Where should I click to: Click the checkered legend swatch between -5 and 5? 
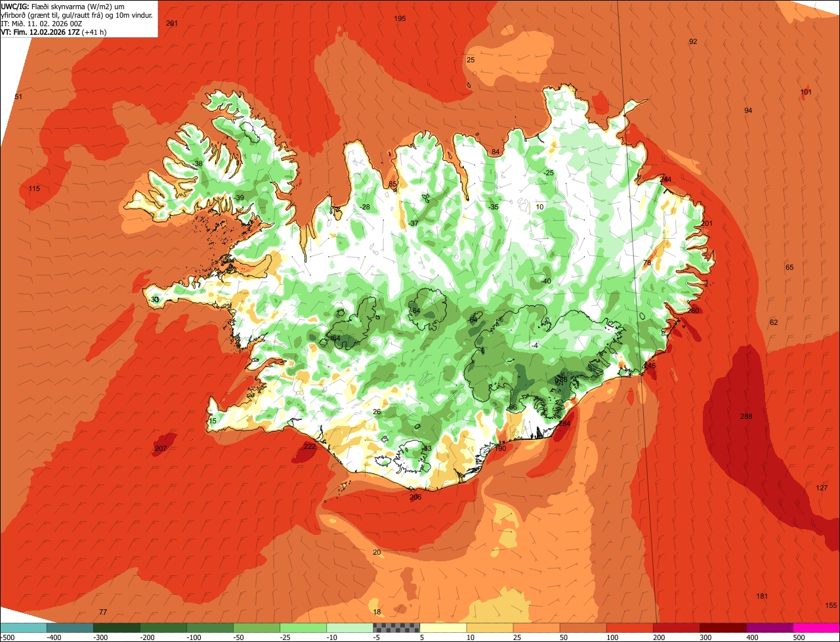click(x=396, y=628)
